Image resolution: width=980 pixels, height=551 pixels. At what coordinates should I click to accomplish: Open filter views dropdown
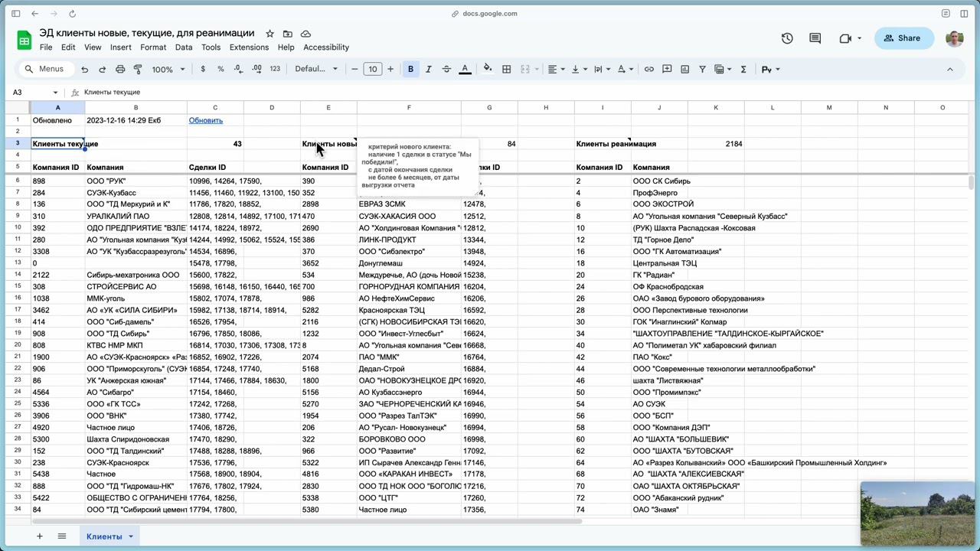(x=721, y=69)
